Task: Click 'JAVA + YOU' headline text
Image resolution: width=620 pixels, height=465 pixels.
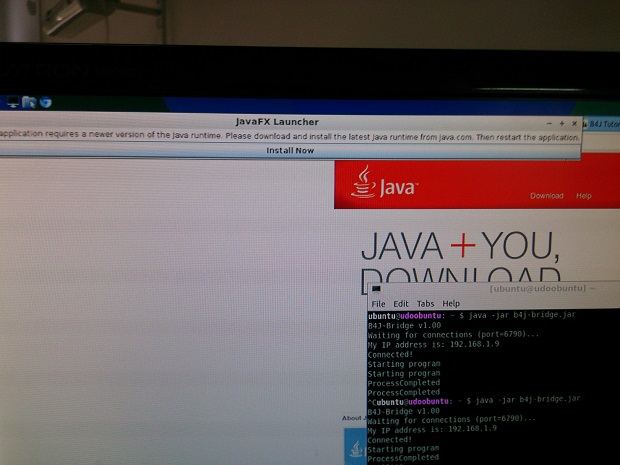Action: [x=460, y=247]
